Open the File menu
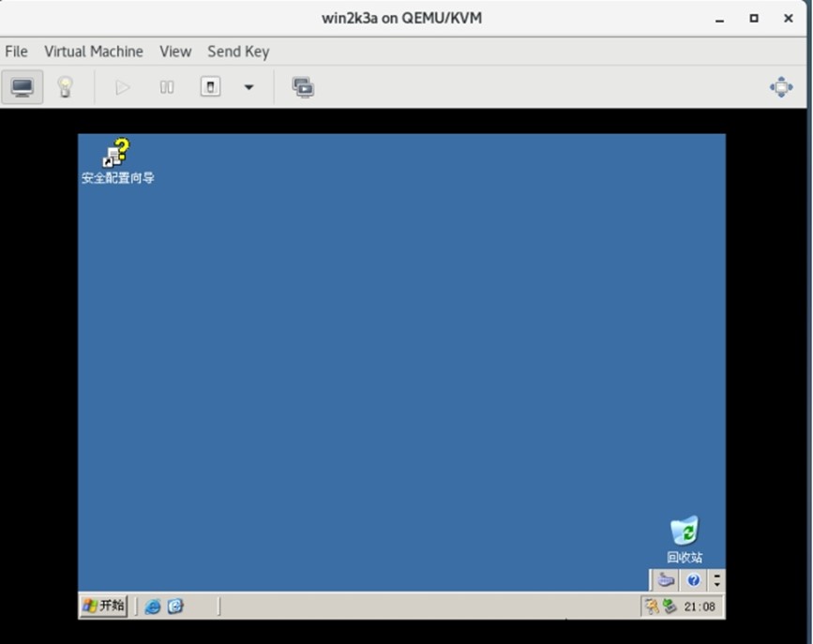The width and height of the screenshot is (813, 644). (16, 52)
